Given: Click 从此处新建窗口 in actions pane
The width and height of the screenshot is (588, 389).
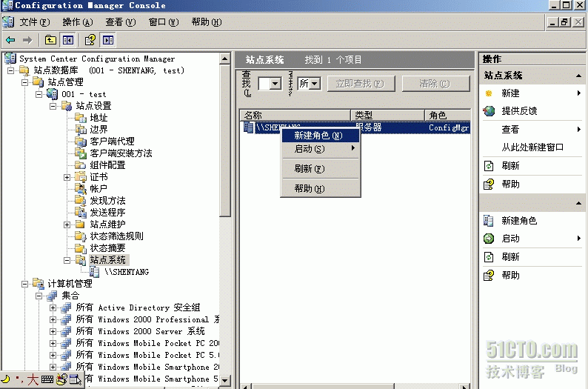Looking at the screenshot, I should point(532,147).
